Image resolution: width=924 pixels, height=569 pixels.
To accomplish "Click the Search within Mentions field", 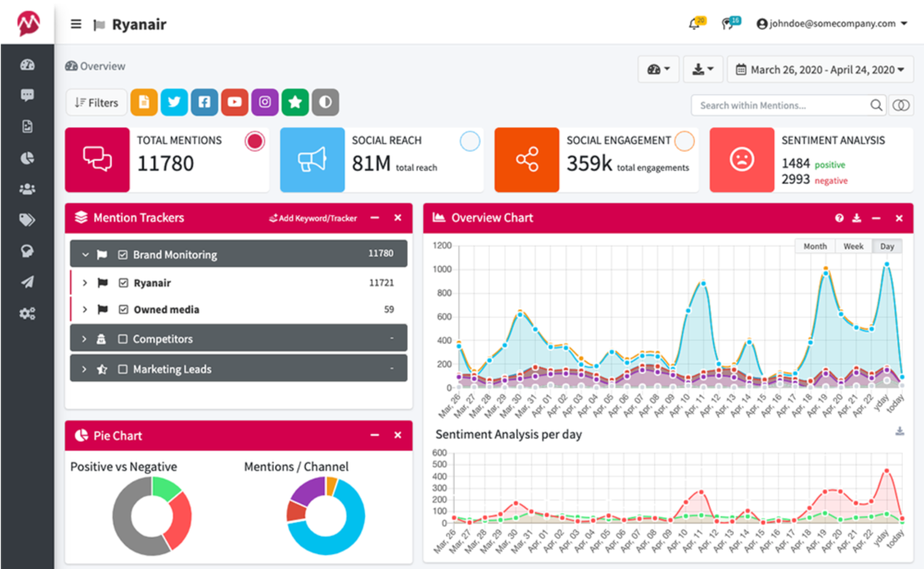I will [780, 105].
